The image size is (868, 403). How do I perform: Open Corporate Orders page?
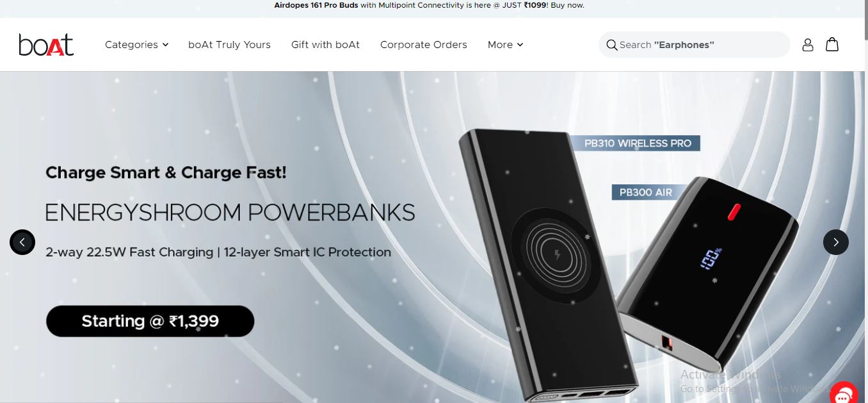coord(424,45)
